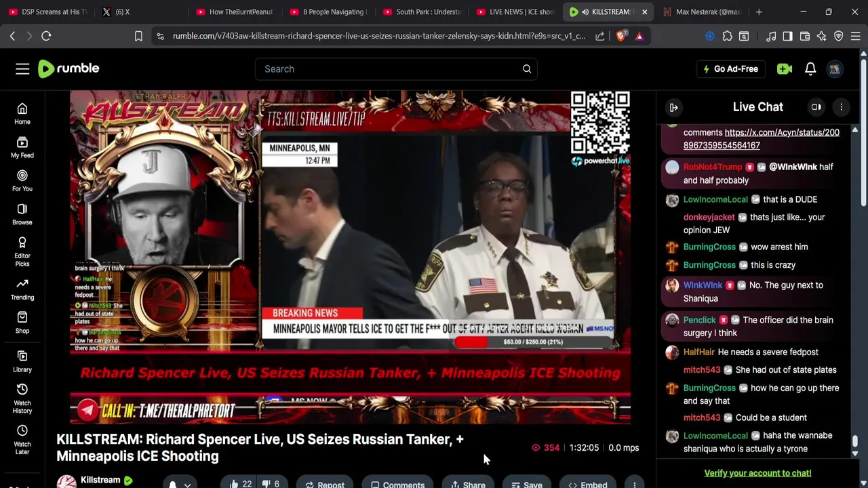Dislike the Killstream video

(x=271, y=484)
